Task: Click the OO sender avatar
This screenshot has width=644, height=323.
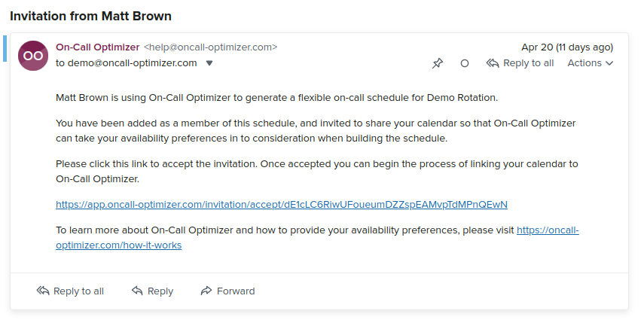Action: pos(33,56)
